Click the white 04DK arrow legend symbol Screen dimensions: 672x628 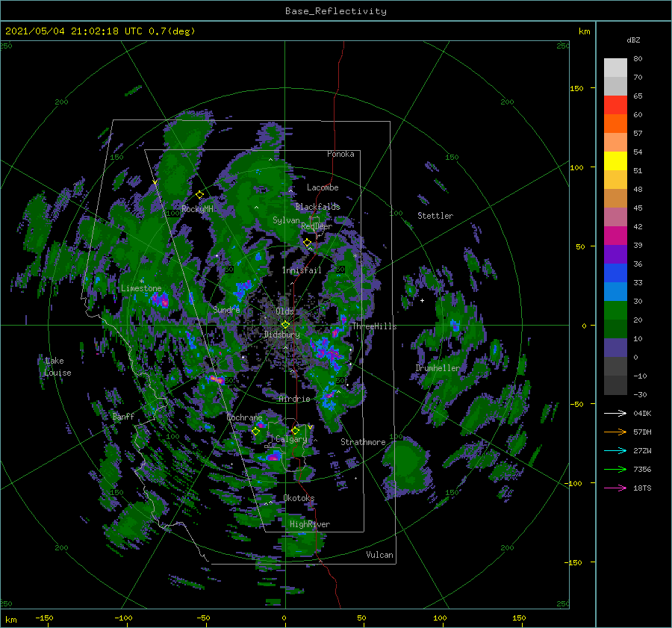(615, 413)
